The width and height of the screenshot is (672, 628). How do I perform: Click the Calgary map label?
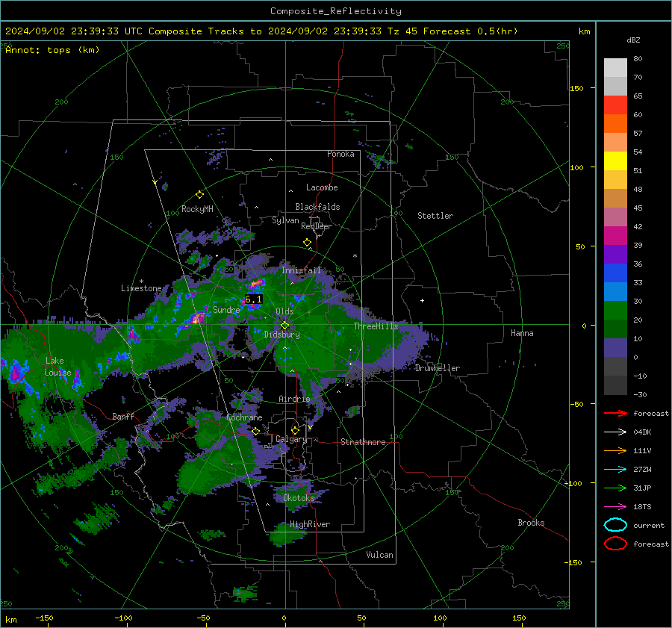[291, 439]
